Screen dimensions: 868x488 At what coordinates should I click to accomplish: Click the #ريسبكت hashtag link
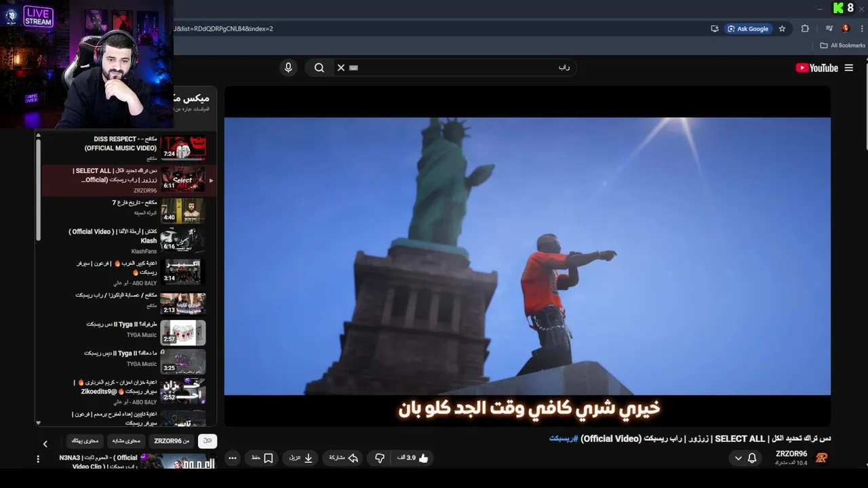tap(564, 439)
